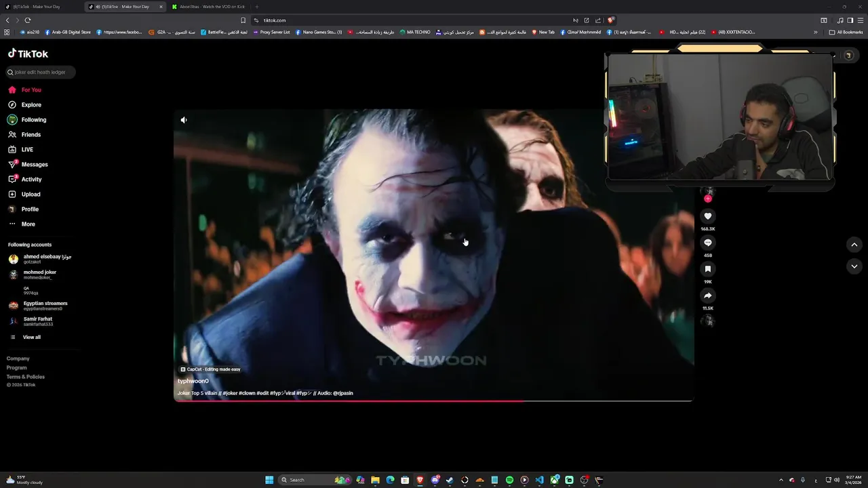Open a new browser tab

tap(256, 7)
